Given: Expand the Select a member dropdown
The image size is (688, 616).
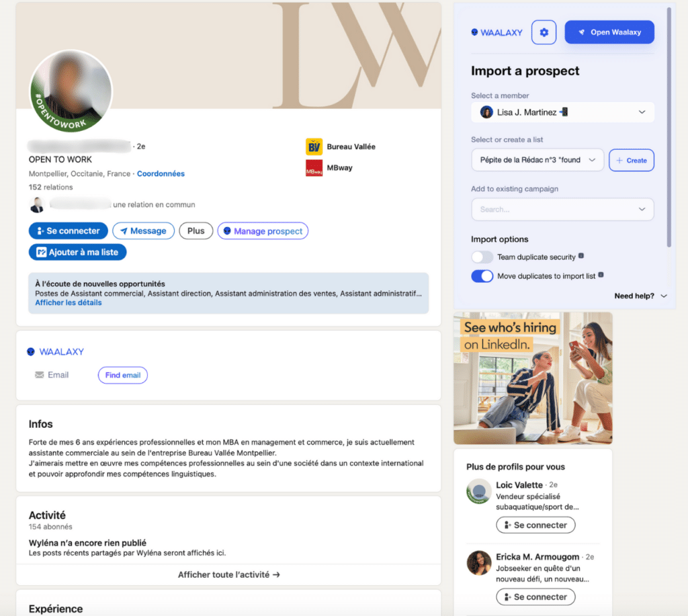Looking at the screenshot, I should point(562,112).
